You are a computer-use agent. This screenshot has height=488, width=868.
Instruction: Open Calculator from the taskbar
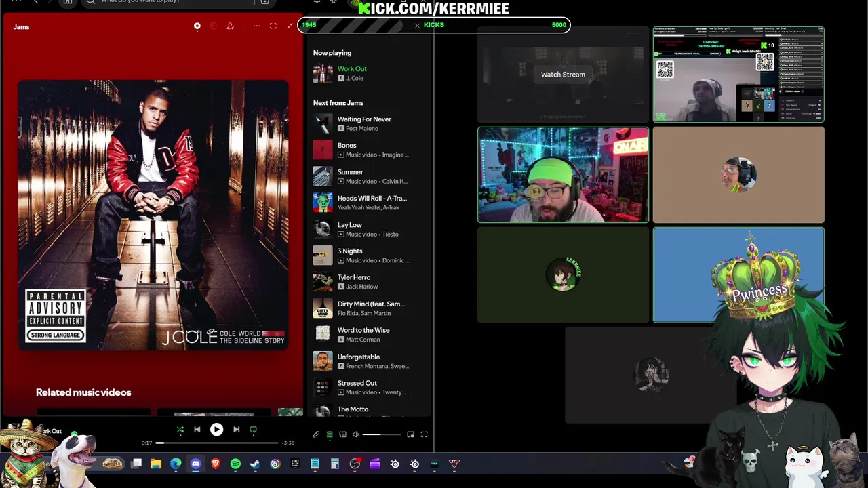point(334,464)
